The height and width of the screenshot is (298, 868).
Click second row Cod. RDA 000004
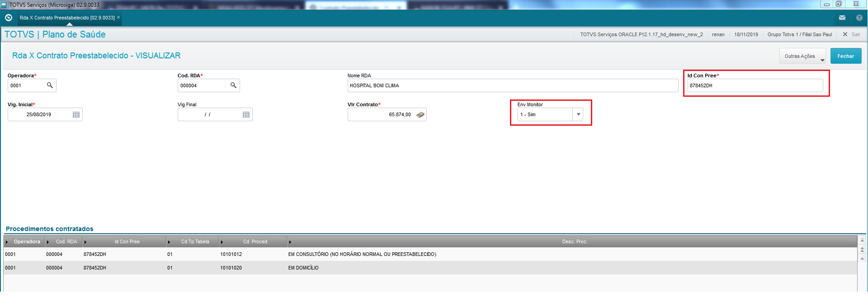(x=54, y=268)
